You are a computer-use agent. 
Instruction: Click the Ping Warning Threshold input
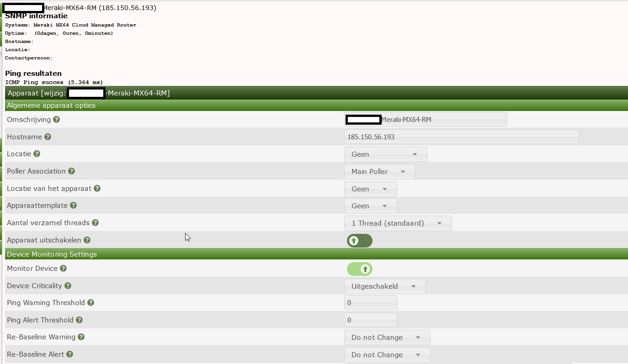[371, 303]
